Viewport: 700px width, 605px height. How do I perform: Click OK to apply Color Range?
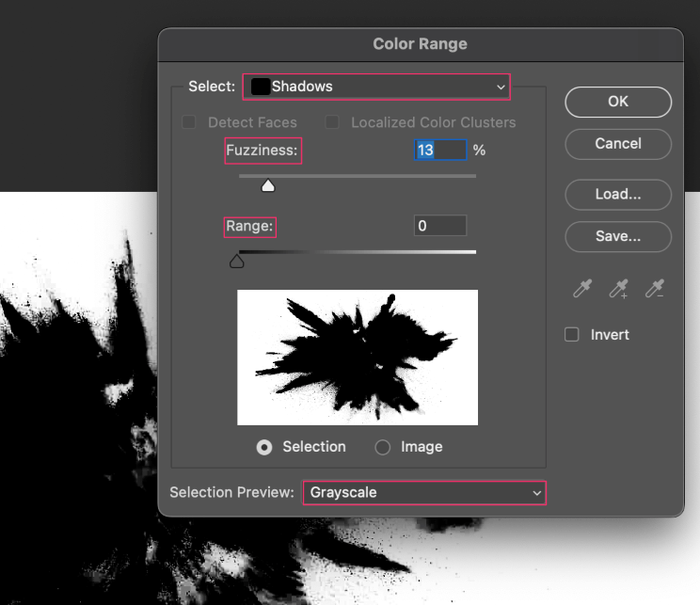618,102
